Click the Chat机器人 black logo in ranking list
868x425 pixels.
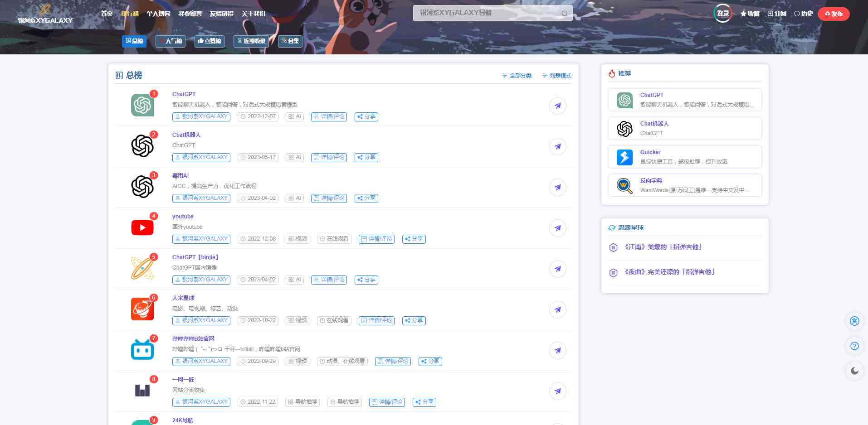click(142, 146)
